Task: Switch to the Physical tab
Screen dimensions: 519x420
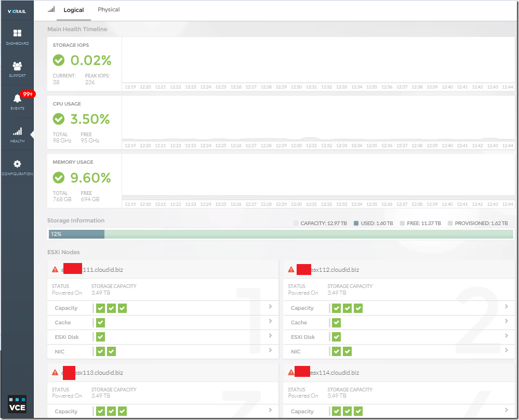Action: pyautogui.click(x=109, y=9)
